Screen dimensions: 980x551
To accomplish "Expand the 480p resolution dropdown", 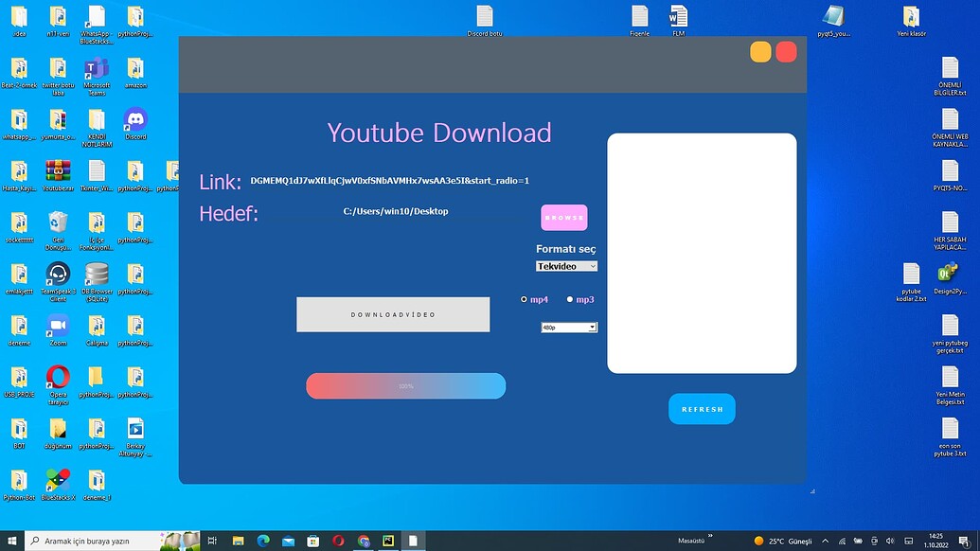I will 569,328.
